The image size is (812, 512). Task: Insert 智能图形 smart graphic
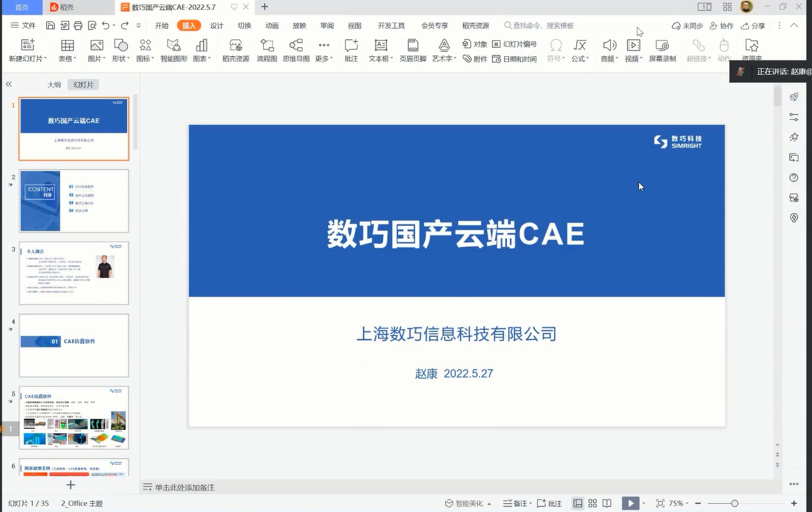pos(174,51)
